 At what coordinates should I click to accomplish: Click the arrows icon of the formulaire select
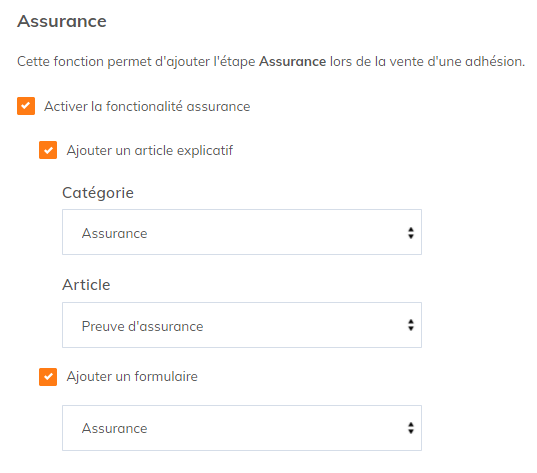pos(411,428)
